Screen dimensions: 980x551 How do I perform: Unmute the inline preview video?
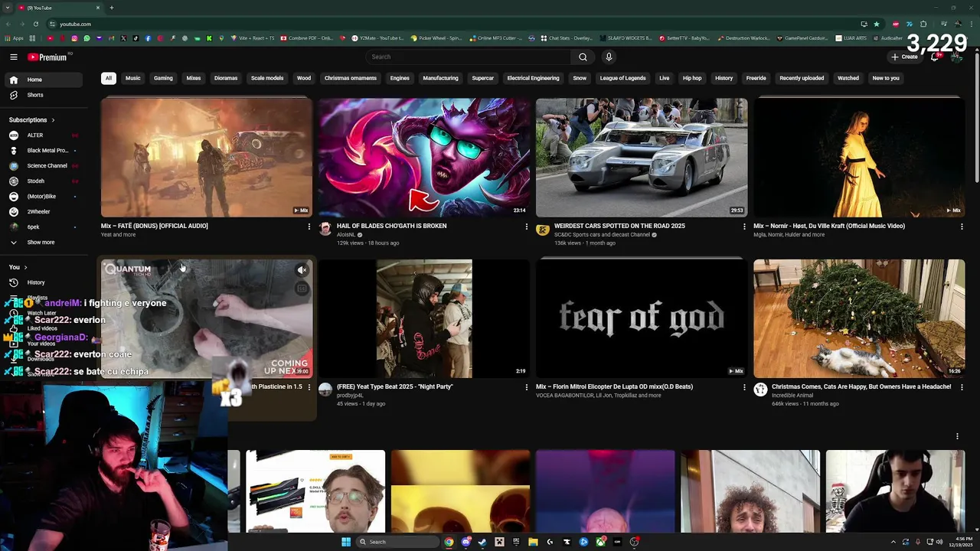302,269
